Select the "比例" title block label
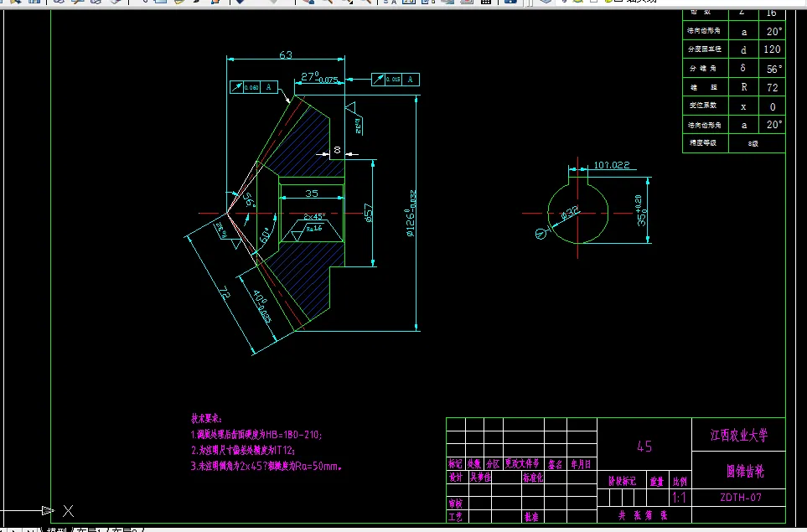The image size is (807, 532). (x=680, y=482)
